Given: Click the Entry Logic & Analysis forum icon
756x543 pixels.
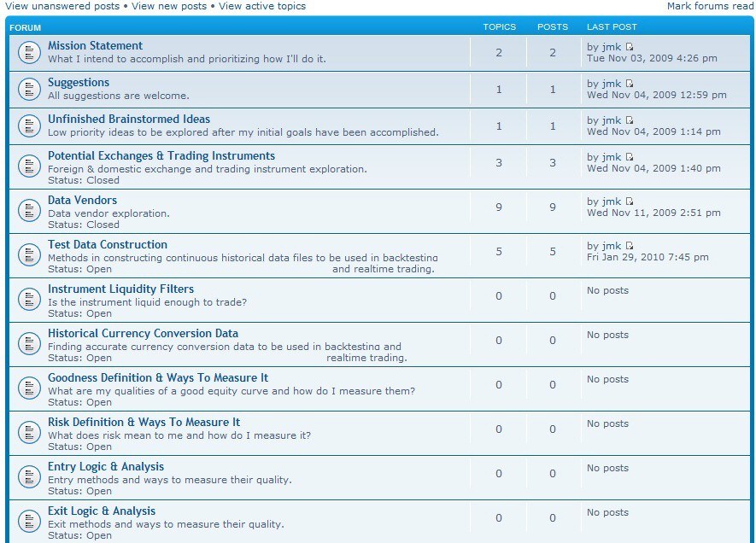Looking at the screenshot, I should pos(29,477).
